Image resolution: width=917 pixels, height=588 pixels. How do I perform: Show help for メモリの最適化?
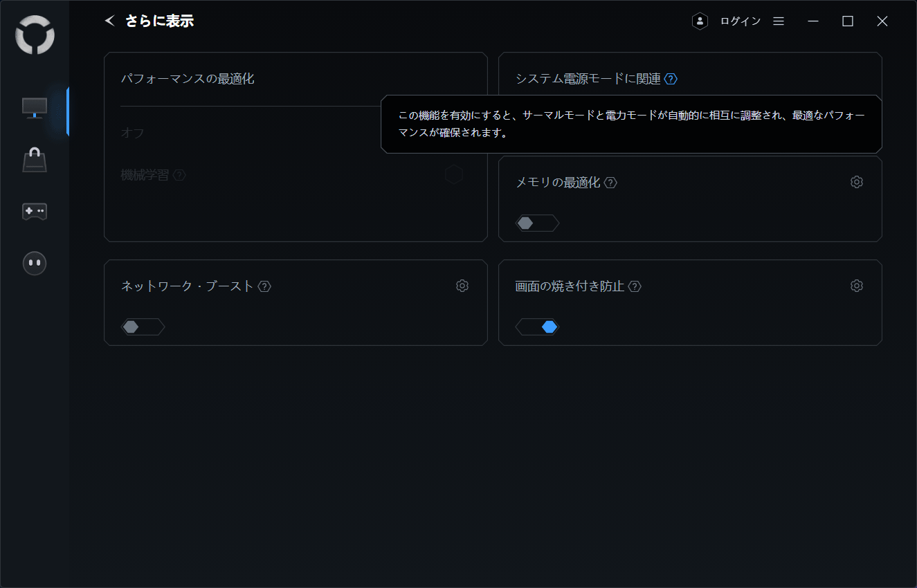coord(610,183)
